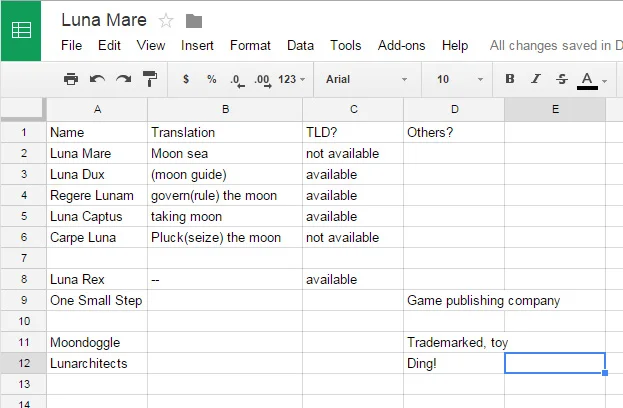
Task: Click the select-all corner box
Action: (23, 109)
